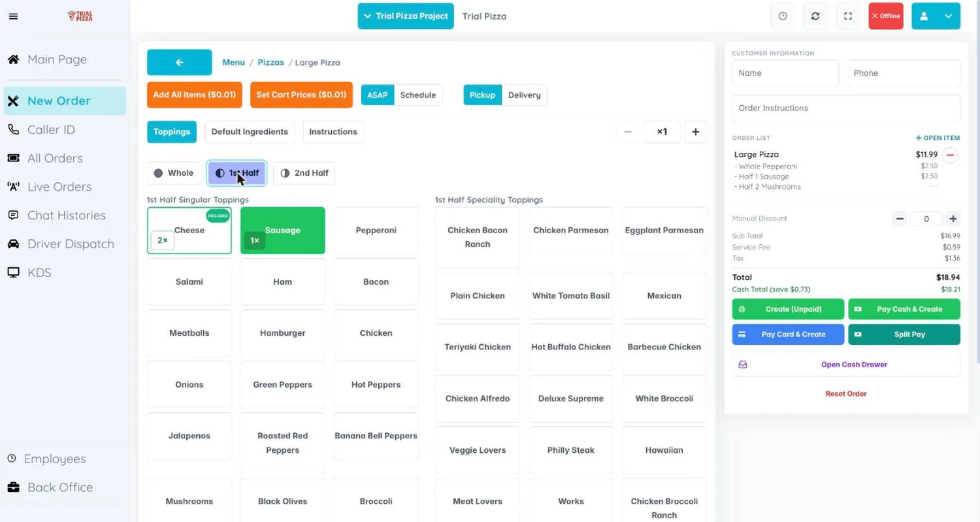The height and width of the screenshot is (522, 980).
Task: Toggle the Cheese topping
Action: pos(189,231)
